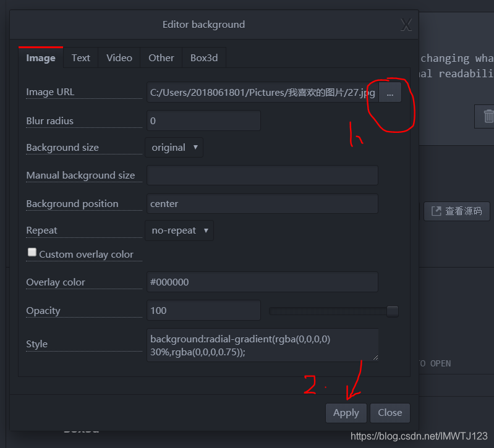
Task: Toggle Custom overlay color checkbox
Action: tap(32, 252)
